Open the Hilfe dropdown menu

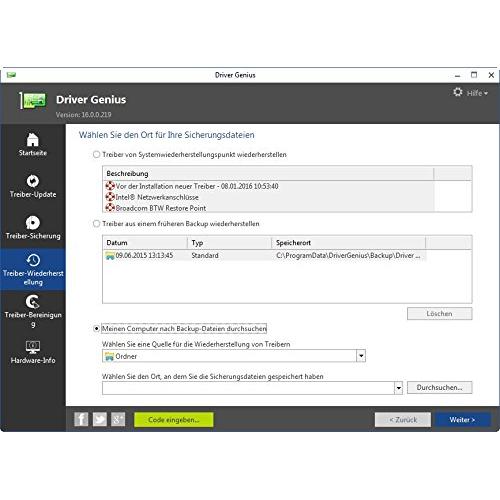(477, 93)
